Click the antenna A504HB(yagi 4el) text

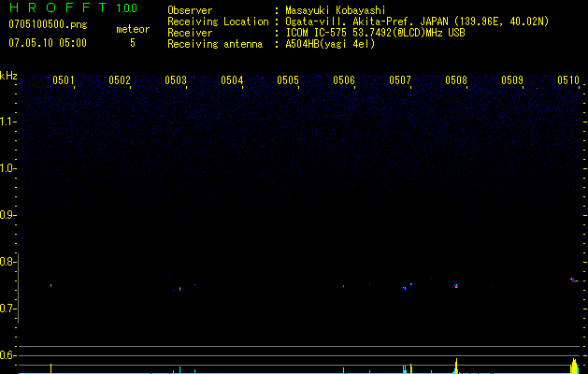[x=330, y=44]
